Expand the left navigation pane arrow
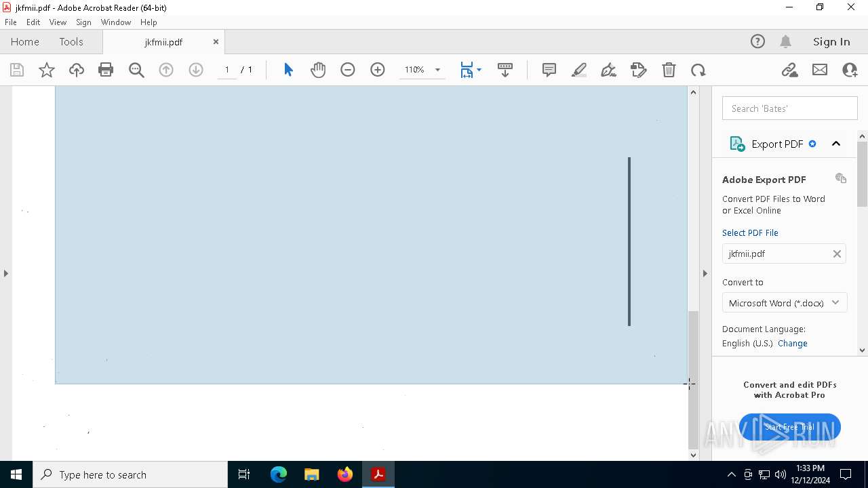868x488 pixels. click(6, 273)
